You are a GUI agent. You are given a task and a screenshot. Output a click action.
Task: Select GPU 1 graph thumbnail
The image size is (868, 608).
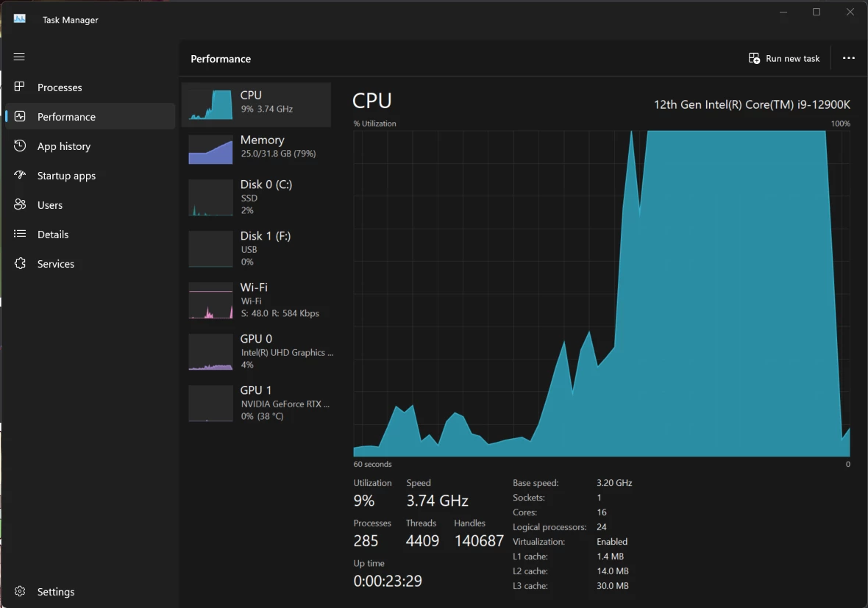coord(210,404)
